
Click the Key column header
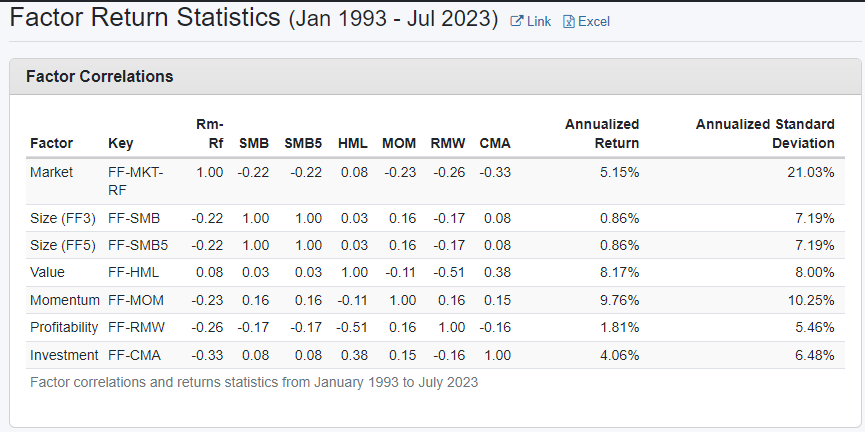[x=120, y=143]
